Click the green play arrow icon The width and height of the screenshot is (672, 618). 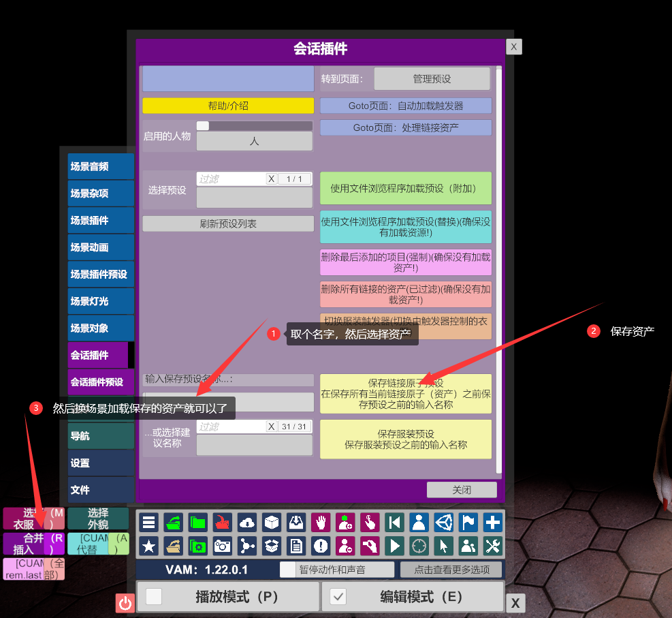pyautogui.click(x=394, y=546)
